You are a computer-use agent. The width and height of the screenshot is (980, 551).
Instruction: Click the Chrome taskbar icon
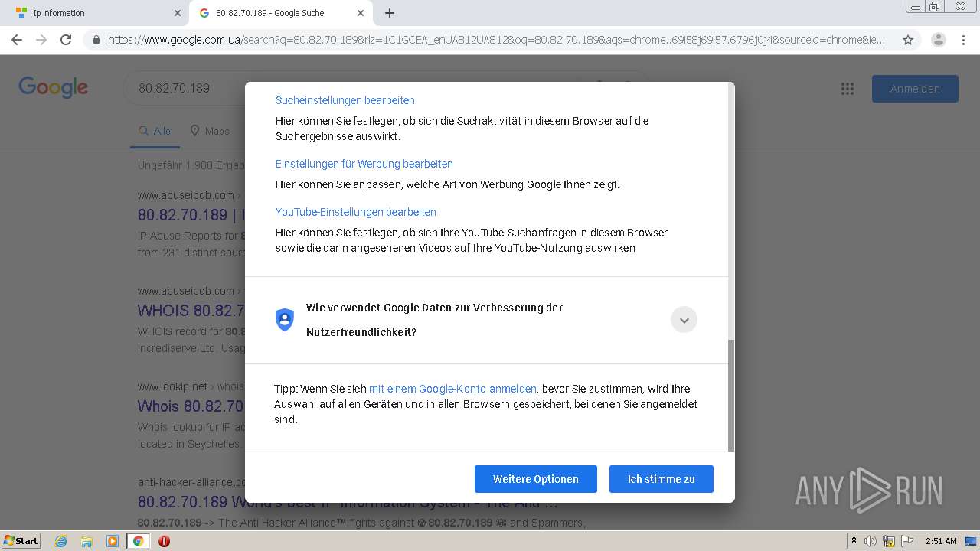[x=138, y=541]
